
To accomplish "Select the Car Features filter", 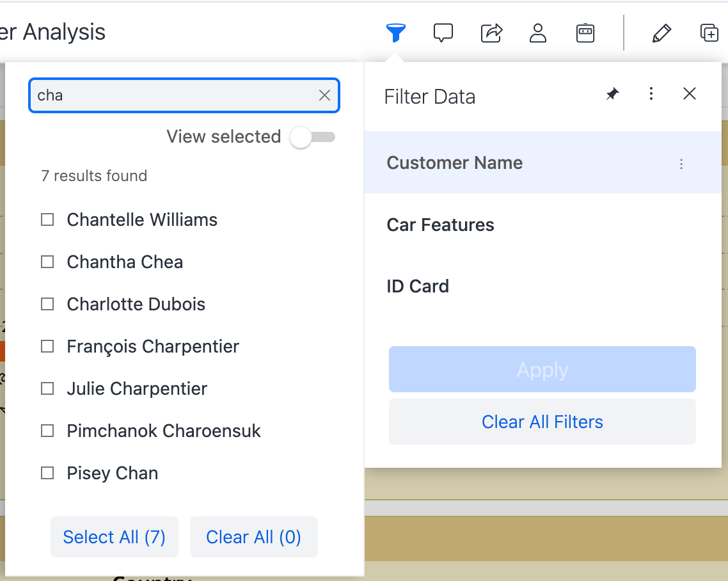I will (440, 225).
